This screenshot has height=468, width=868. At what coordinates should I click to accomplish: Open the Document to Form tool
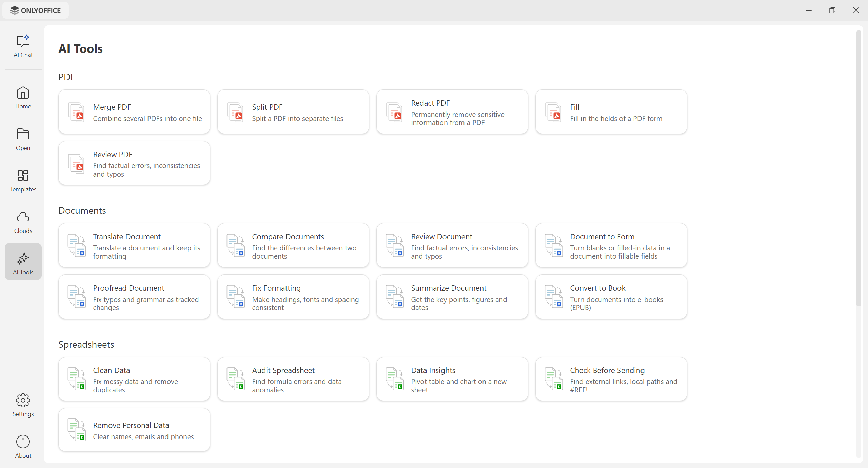611,245
